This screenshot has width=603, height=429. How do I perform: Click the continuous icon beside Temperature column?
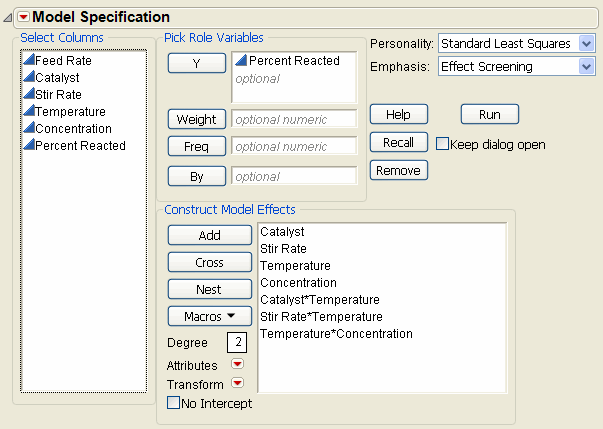(x=28, y=111)
